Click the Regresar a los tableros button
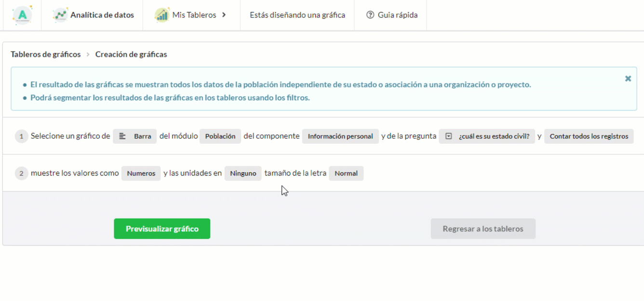The height and width of the screenshot is (301, 644). pos(483,229)
